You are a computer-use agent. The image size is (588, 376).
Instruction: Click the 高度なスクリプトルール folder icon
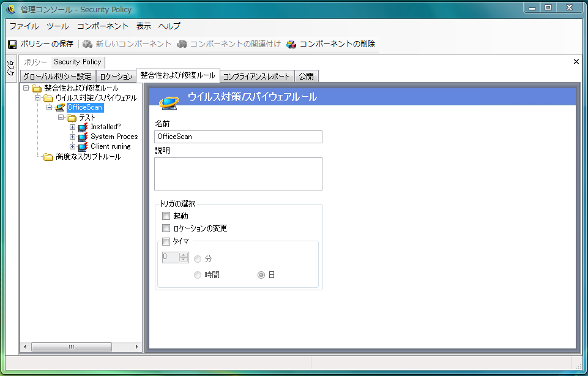pos(48,157)
